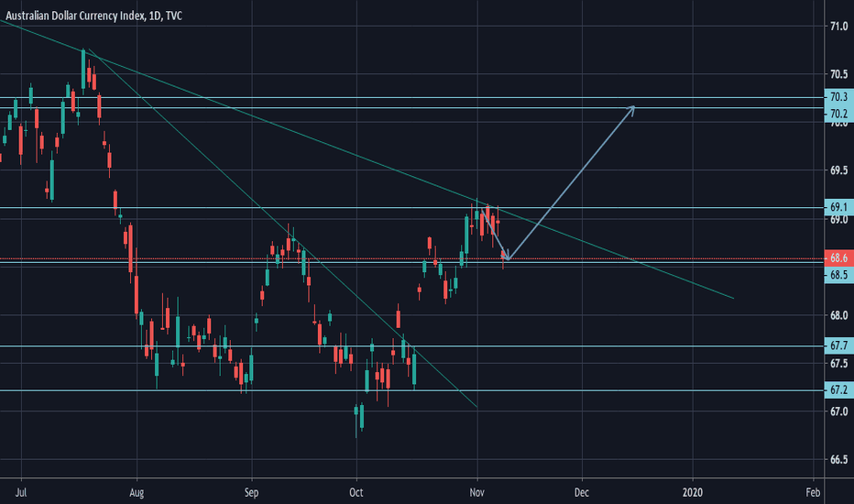Select the 70.2 price level label
The width and height of the screenshot is (854, 504).
[839, 114]
